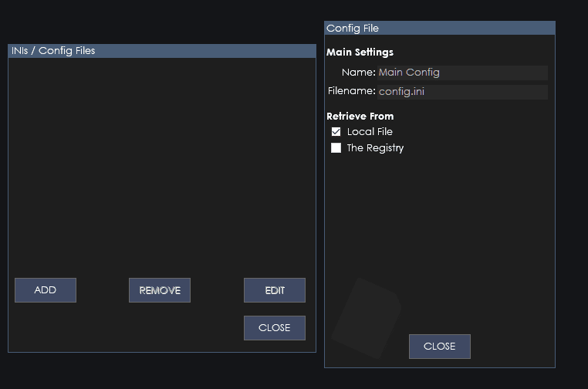Select the Name: label
Screen dimensions: 588x389
click(x=359, y=72)
